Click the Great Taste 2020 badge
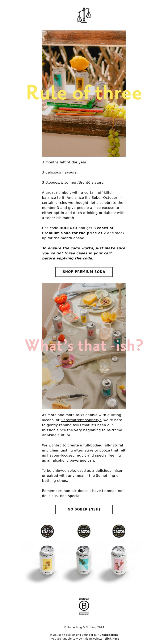This screenshot has height=644, width=168. (47, 531)
